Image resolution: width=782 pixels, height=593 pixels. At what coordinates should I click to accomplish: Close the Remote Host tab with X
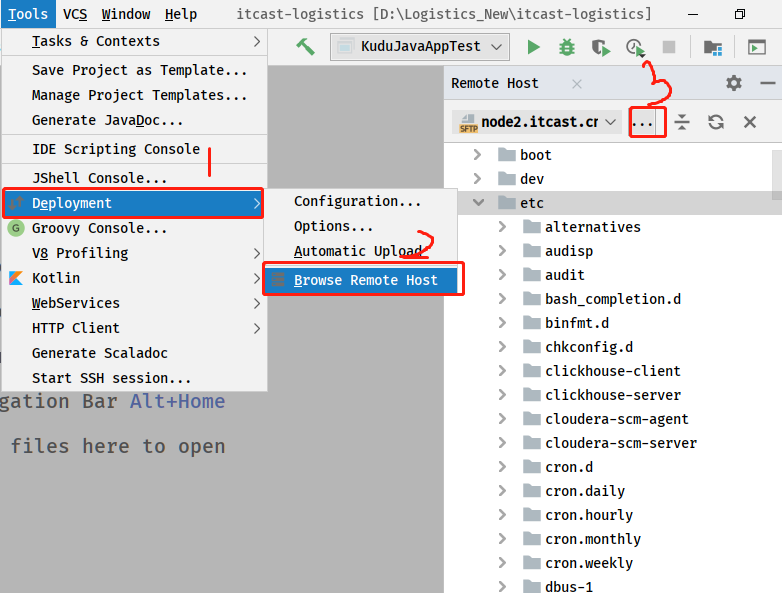(x=577, y=84)
